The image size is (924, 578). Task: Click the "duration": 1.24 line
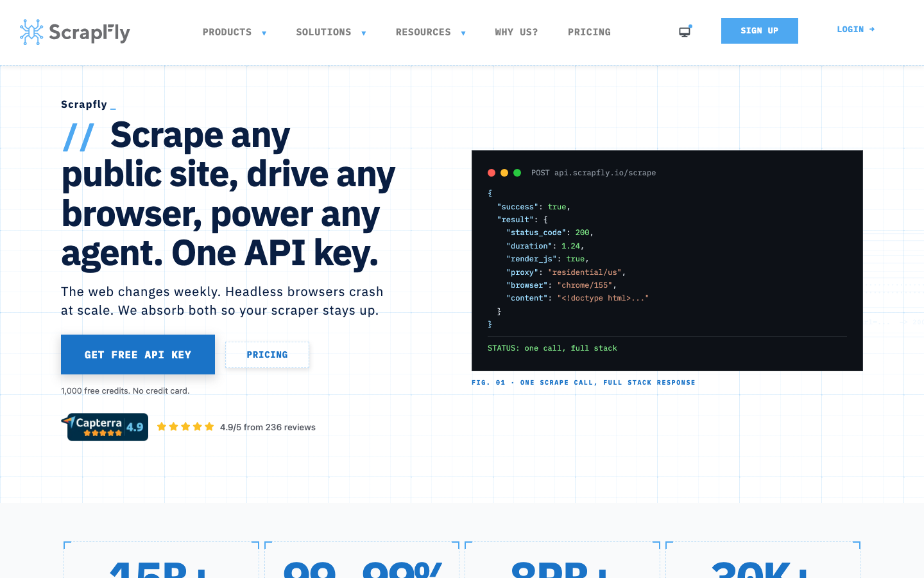[x=545, y=246]
